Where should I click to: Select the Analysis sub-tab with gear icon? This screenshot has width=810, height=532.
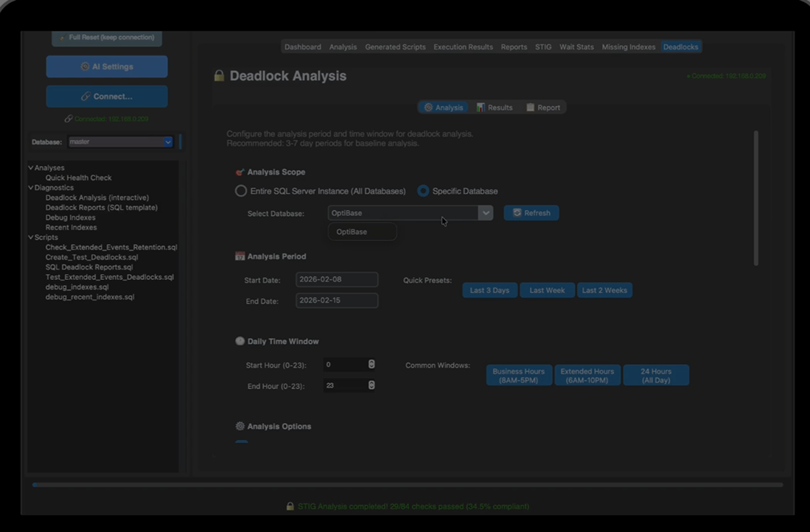[x=443, y=108]
